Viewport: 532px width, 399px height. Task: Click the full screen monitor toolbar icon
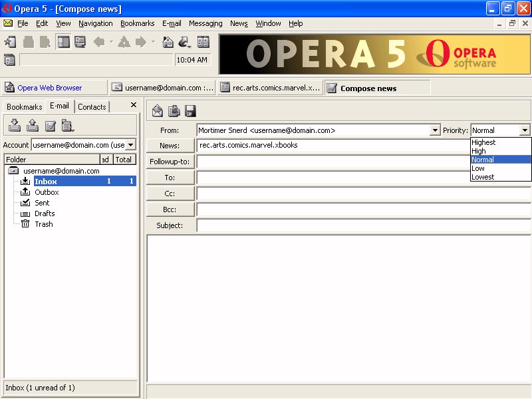80,42
